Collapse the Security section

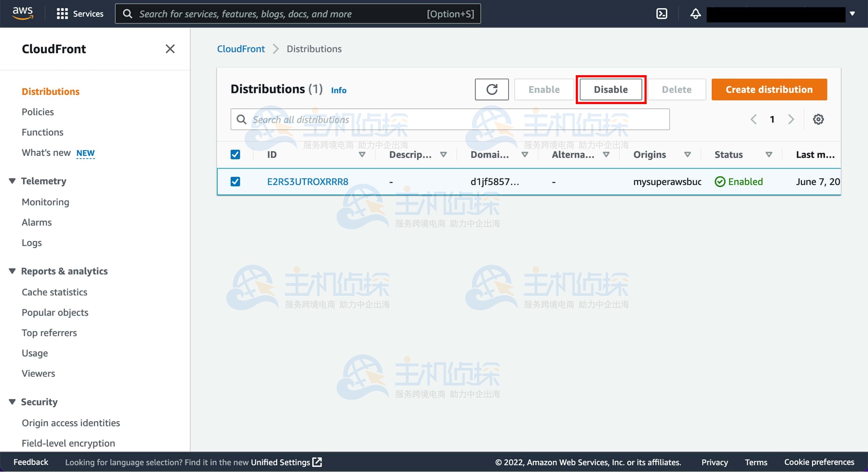pyautogui.click(x=12, y=402)
